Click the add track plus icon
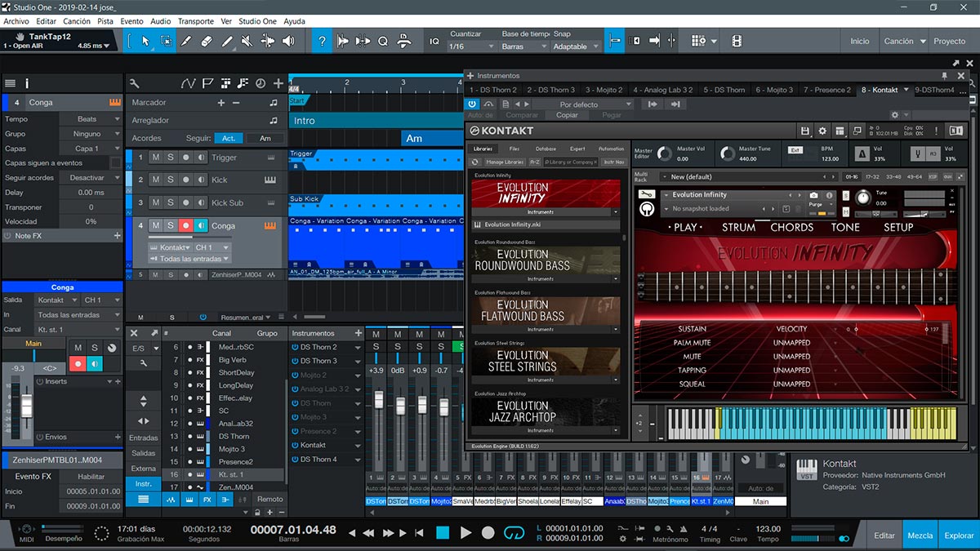980x551 pixels. [x=278, y=83]
